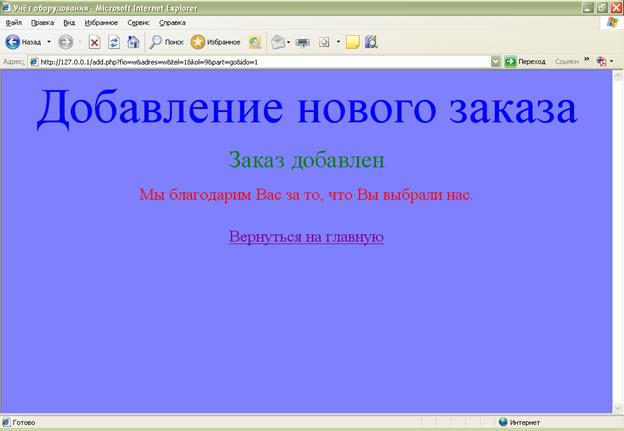Click the Forward arrow button
This screenshot has width=624, height=431.
click(66, 42)
